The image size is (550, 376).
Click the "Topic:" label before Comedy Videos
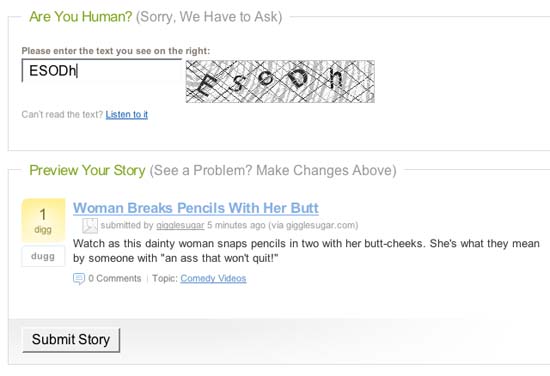165,278
